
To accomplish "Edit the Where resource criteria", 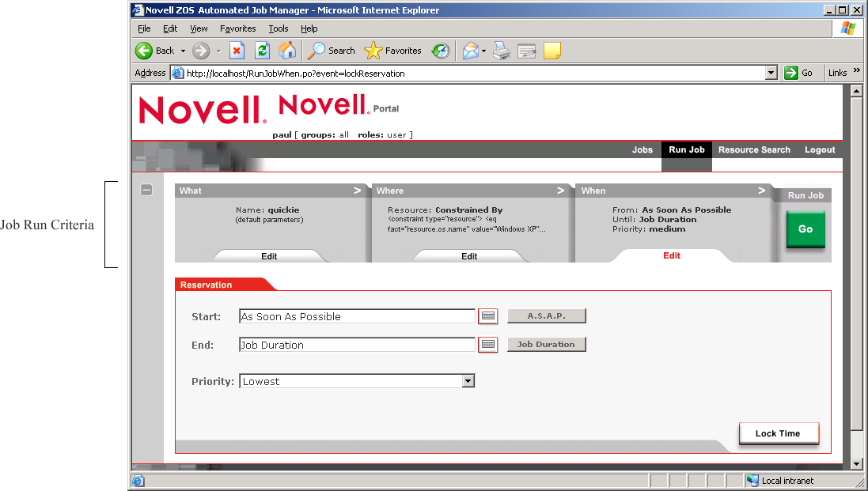I will tap(469, 256).
